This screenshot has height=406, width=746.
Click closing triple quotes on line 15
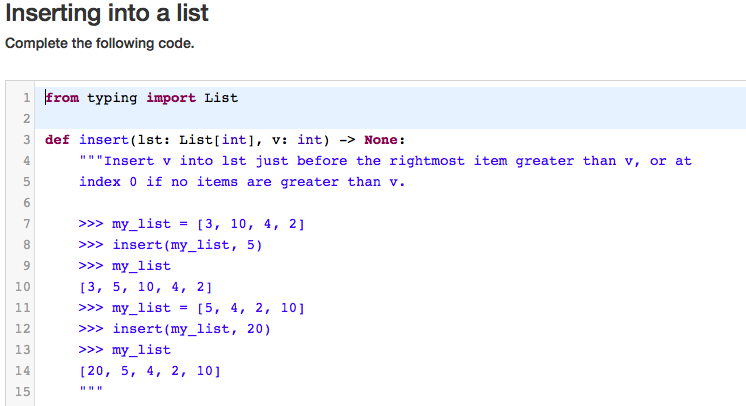pyautogui.click(x=91, y=389)
